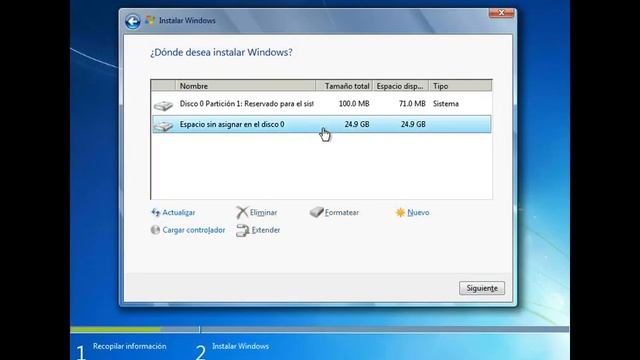Create a partition with the Nuevo link

pos(418,212)
